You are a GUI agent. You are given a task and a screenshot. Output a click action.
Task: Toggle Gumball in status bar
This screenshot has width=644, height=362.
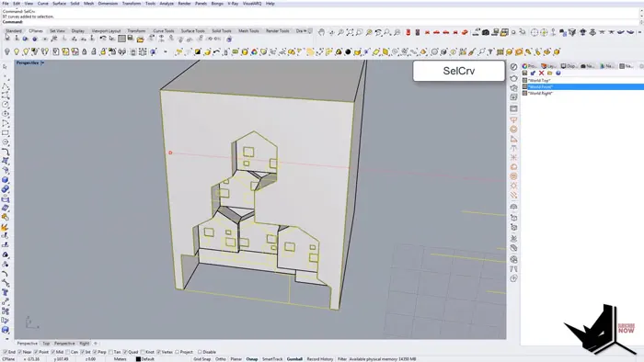coord(294,359)
